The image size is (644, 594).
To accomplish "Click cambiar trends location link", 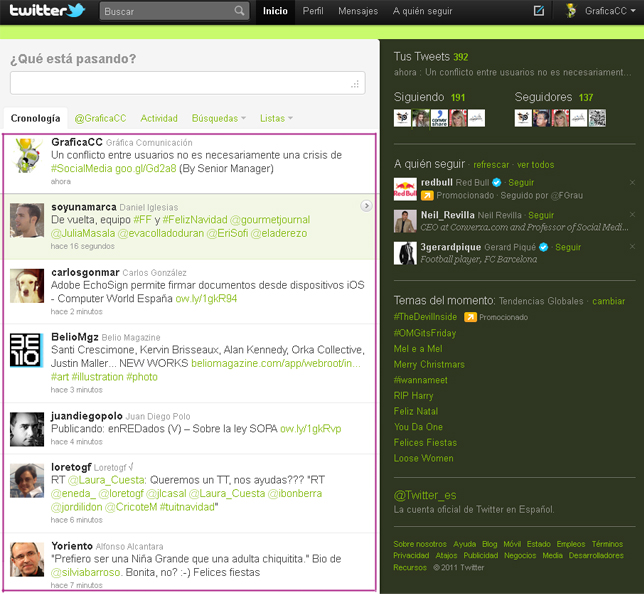I will pyautogui.click(x=608, y=301).
